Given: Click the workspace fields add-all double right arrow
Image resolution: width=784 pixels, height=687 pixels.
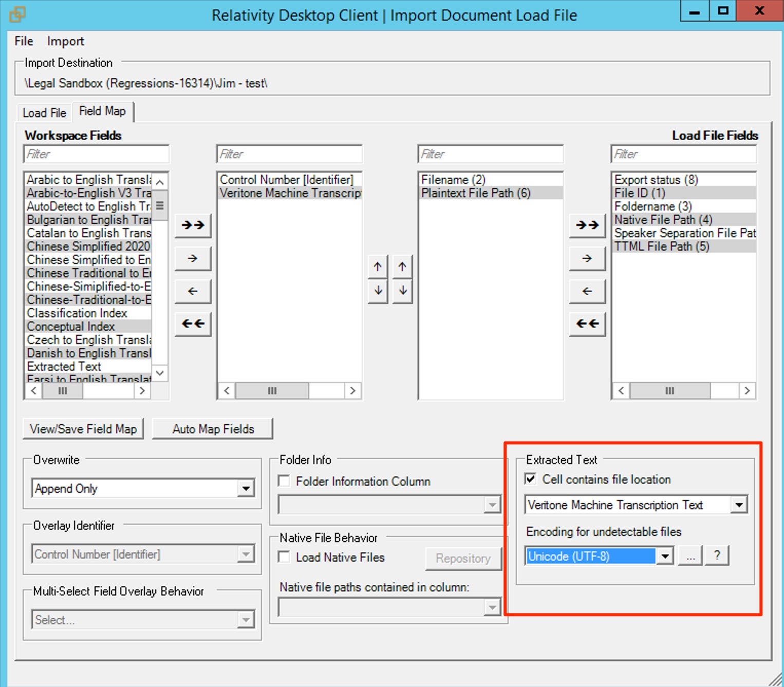Looking at the screenshot, I should point(193,225).
